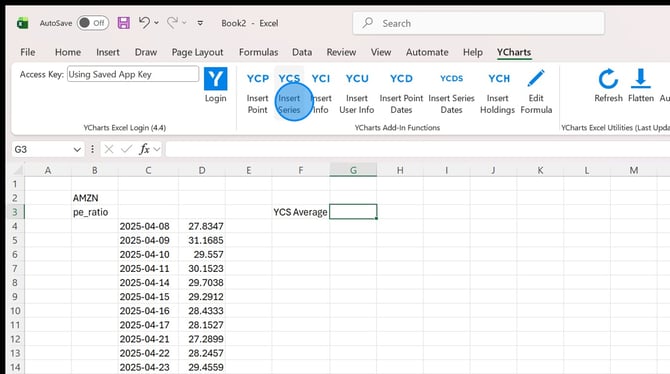670x374 pixels.
Task: Select column B header
Action: [x=94, y=170]
